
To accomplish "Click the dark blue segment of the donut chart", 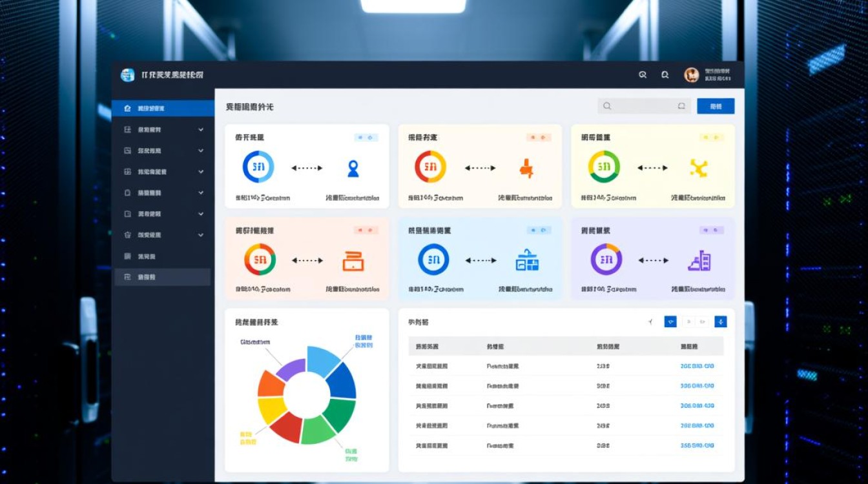I will (344, 382).
